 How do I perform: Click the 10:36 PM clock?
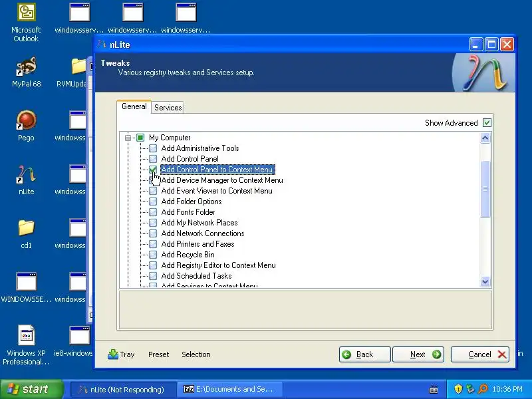[507, 389]
